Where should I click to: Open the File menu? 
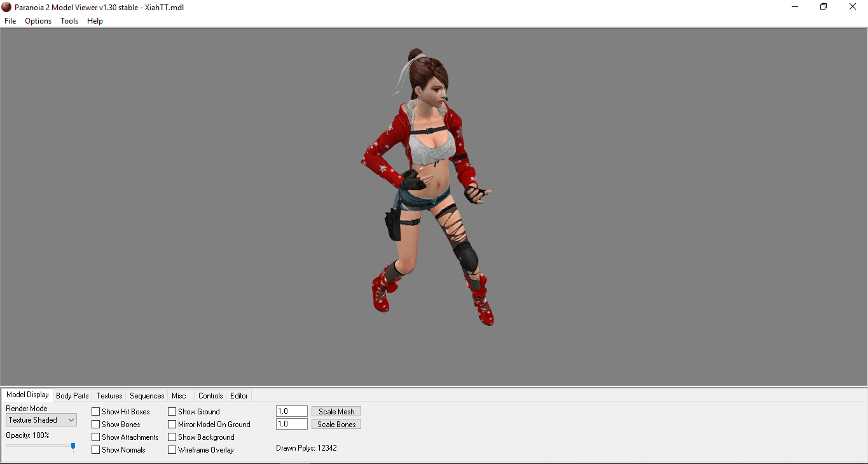click(10, 21)
